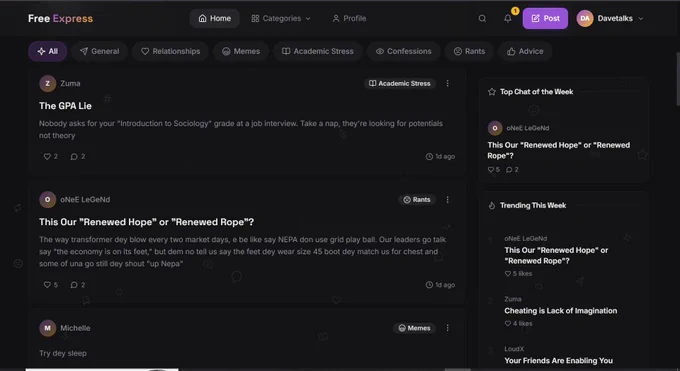Click Trending This Week heading
Image resolution: width=680 pixels, height=371 pixels.
point(533,205)
